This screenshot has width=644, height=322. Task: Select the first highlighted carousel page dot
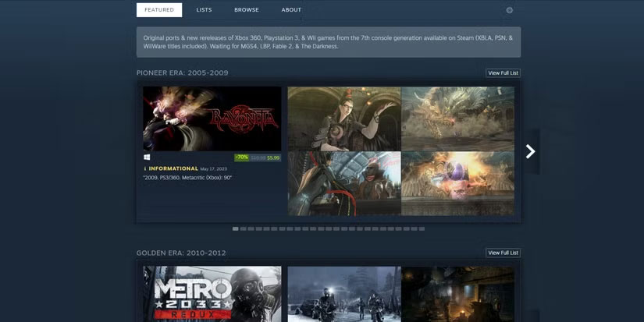click(235, 229)
